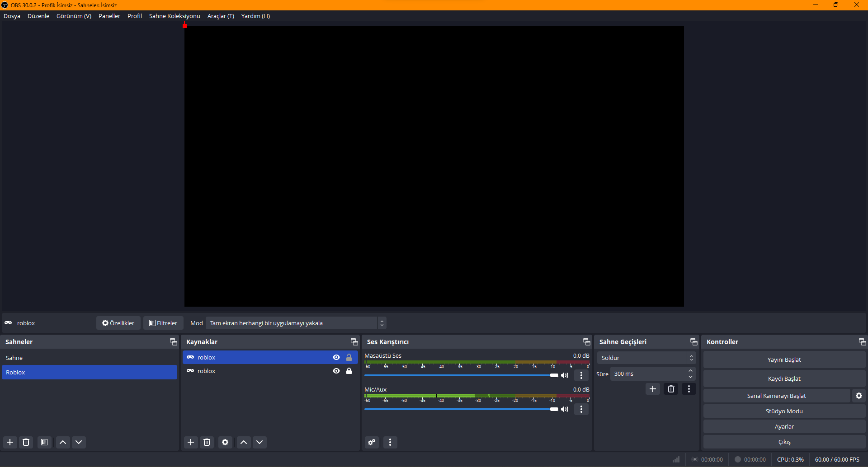Open the capture Mod dropdown

pyautogui.click(x=296, y=323)
